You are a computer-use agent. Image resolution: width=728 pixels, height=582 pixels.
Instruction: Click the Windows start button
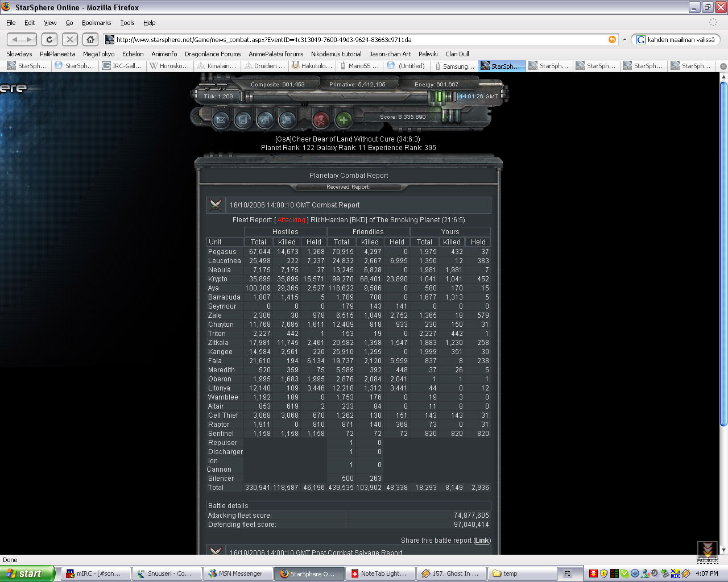(27, 573)
